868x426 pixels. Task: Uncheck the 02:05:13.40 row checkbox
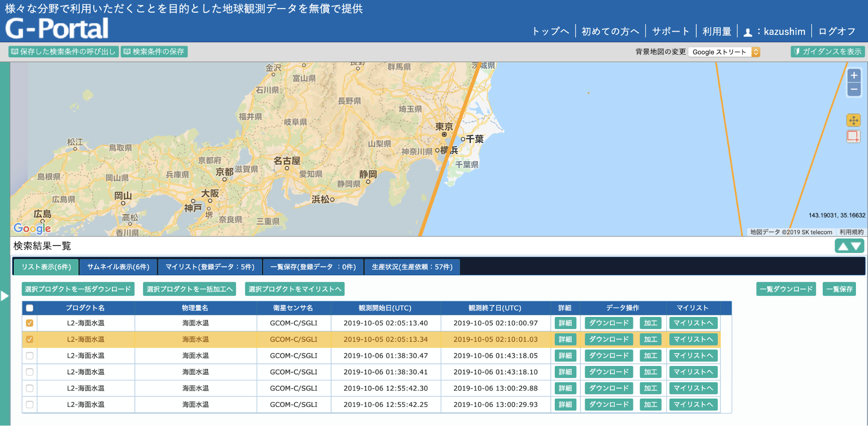tap(30, 323)
